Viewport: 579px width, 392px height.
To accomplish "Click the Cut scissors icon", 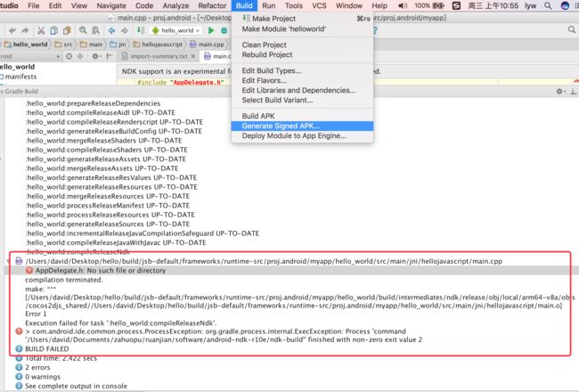I will point(41,30).
